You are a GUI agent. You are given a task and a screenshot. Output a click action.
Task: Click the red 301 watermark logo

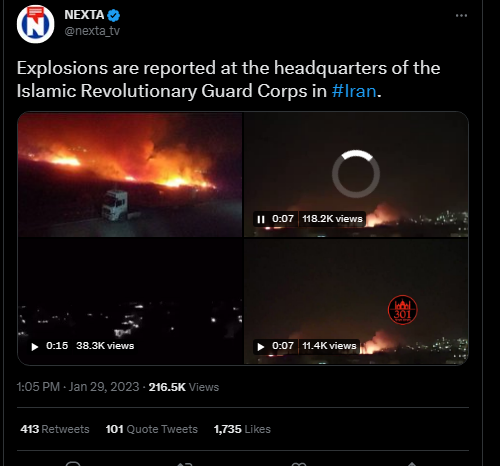pyautogui.click(x=403, y=310)
